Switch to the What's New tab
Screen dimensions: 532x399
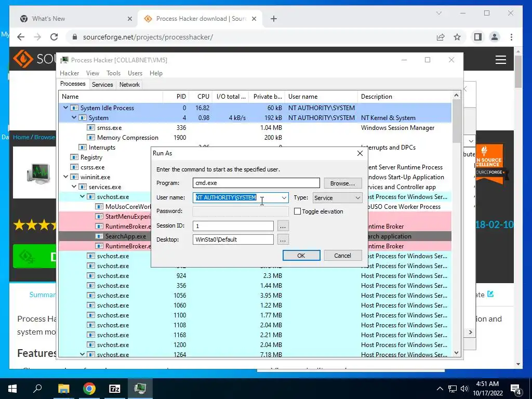point(76,19)
